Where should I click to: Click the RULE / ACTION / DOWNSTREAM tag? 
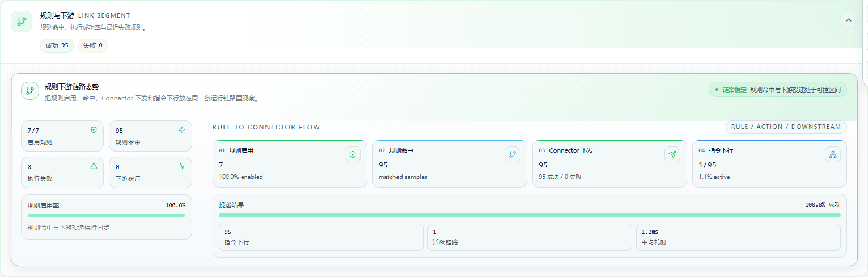[786, 127]
